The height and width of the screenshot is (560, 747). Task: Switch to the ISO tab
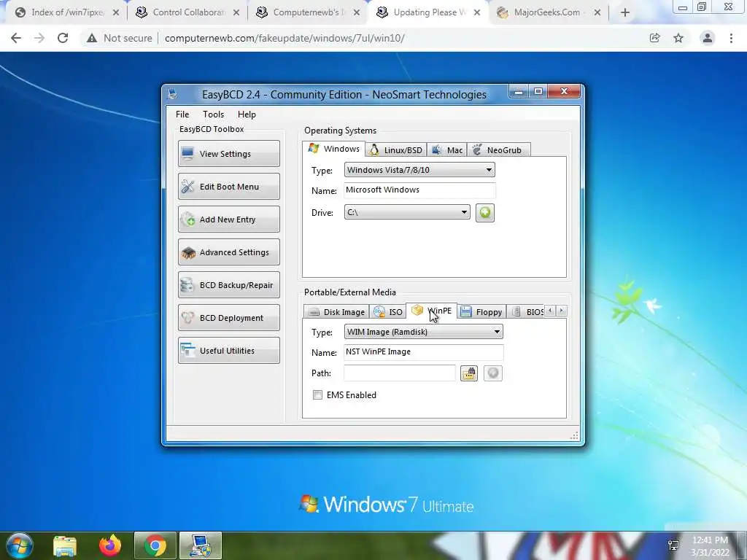click(x=388, y=312)
